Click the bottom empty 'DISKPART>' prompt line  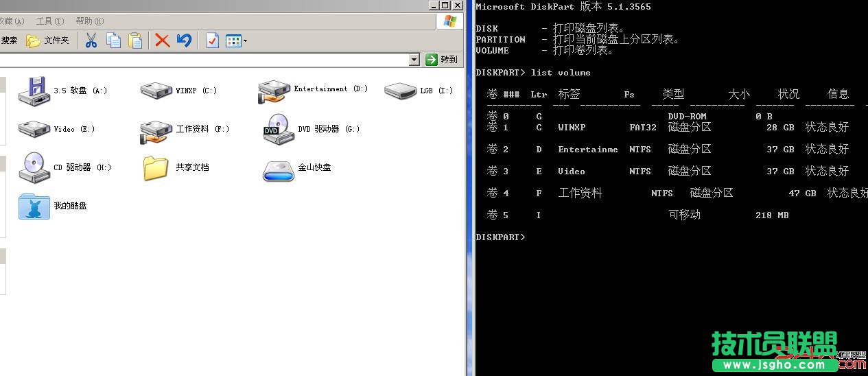point(500,237)
